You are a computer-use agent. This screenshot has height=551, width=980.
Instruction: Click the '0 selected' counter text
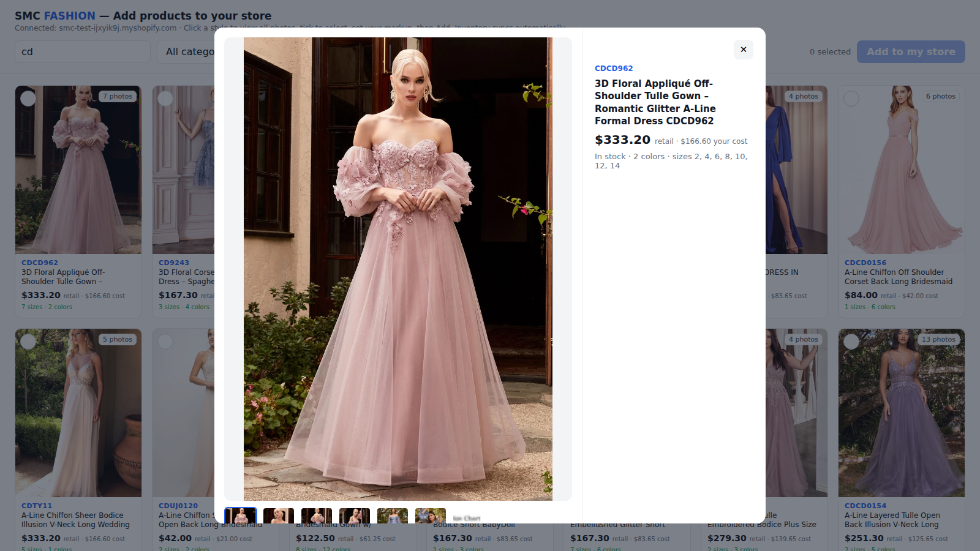tap(830, 52)
